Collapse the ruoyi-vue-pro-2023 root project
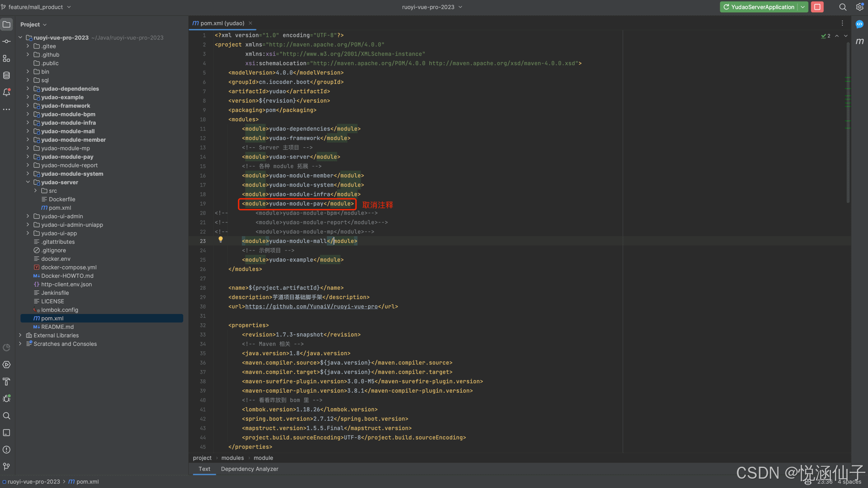The height and width of the screenshot is (488, 868). 21,37
